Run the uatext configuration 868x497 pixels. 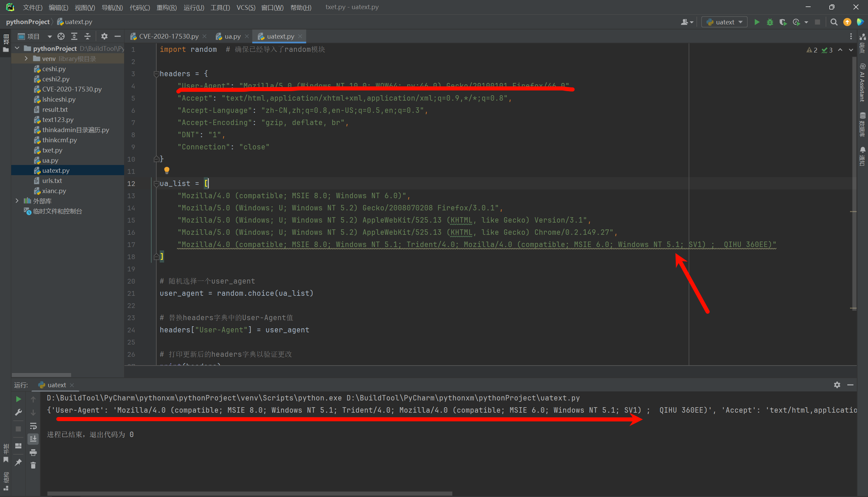pyautogui.click(x=757, y=22)
